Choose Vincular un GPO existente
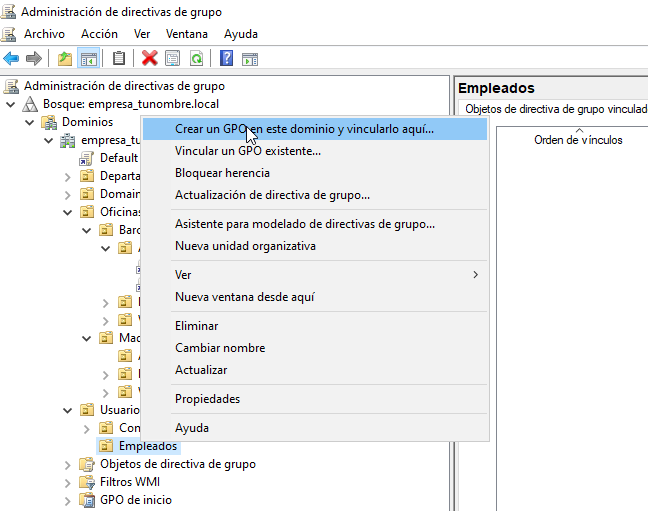Image resolution: width=648 pixels, height=511 pixels. pos(315,151)
